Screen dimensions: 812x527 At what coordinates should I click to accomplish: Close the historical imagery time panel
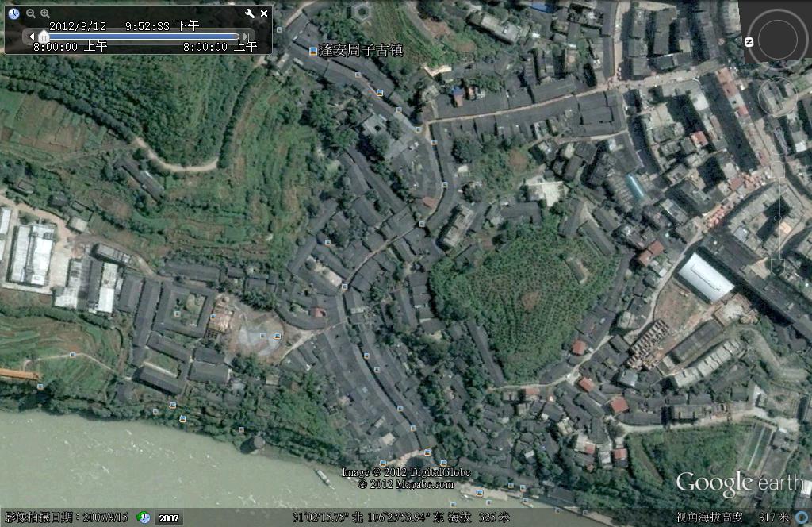(x=265, y=13)
